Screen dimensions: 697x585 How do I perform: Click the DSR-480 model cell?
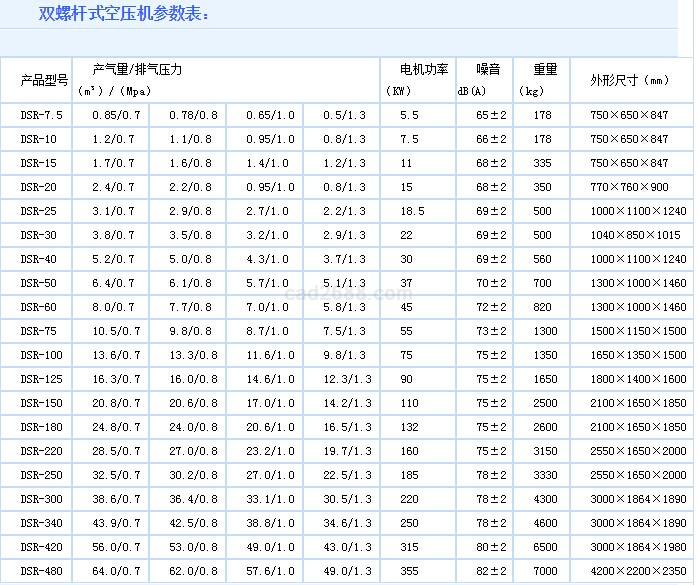[x=41, y=571]
